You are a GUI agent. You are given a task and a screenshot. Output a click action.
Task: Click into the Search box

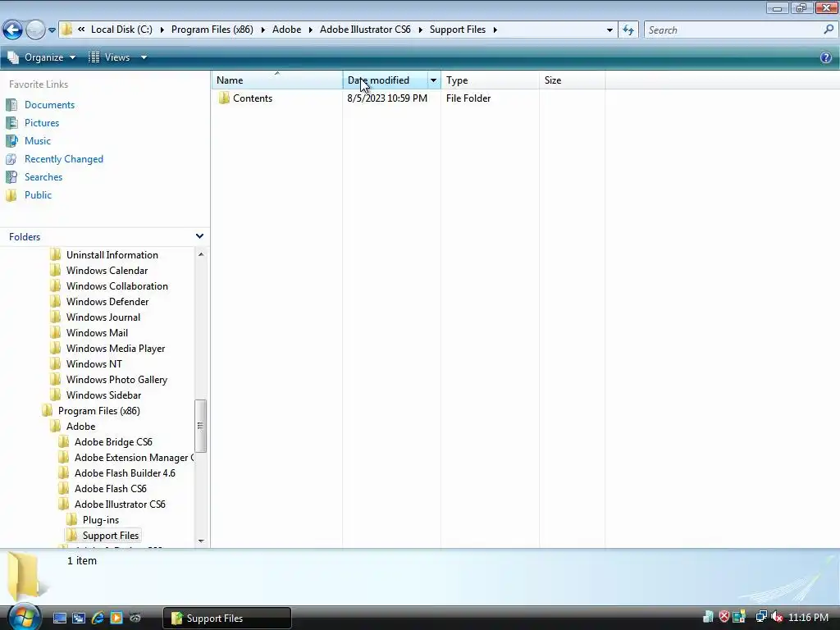click(734, 30)
